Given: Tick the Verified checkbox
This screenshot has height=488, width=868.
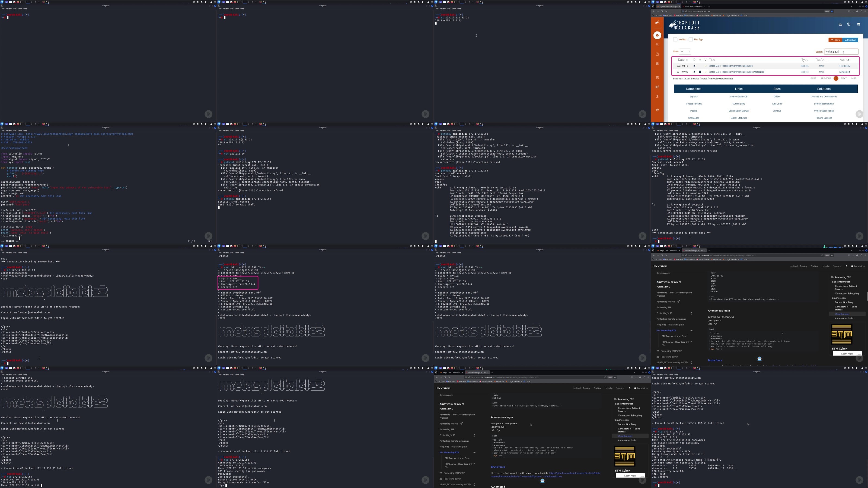Looking at the screenshot, I should click(x=675, y=39).
